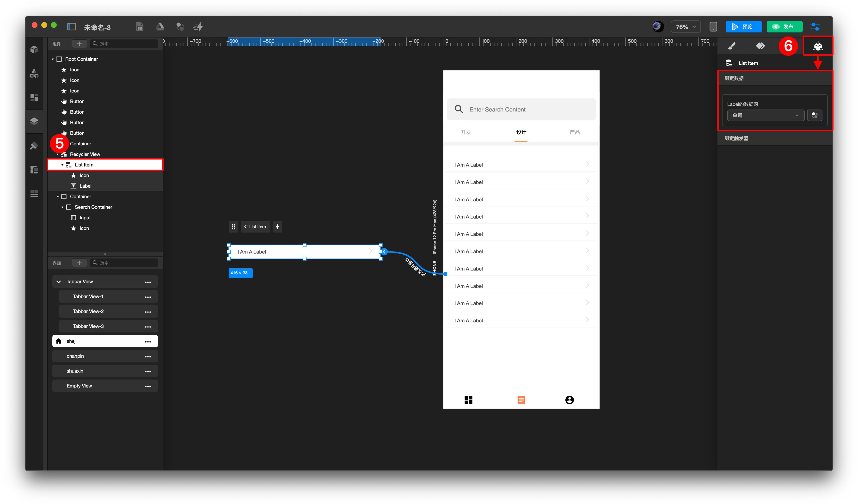The height and width of the screenshot is (504, 858).
Task: Switch the device preview phone icon
Action: tap(713, 27)
